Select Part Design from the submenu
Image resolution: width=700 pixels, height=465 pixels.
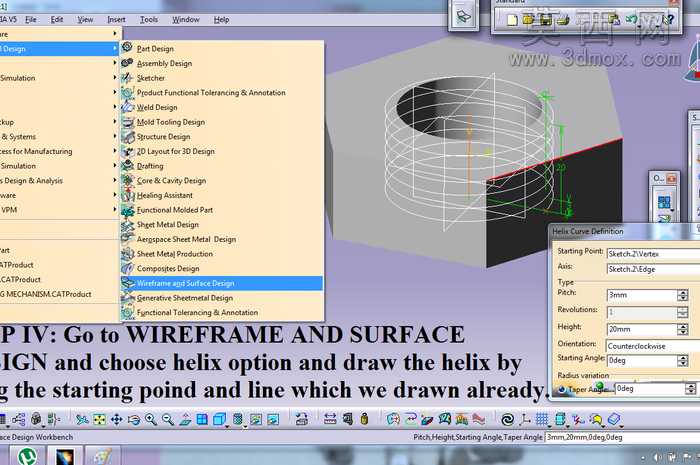155,49
